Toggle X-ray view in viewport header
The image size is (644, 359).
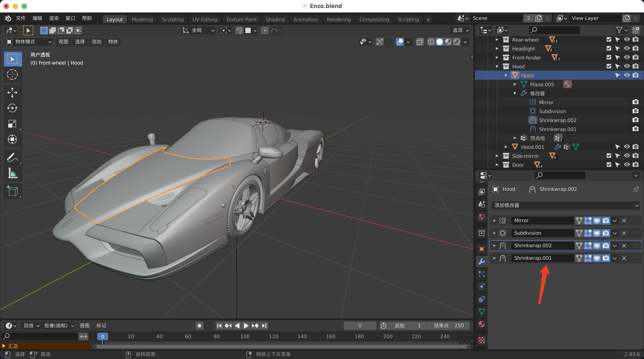click(420, 42)
